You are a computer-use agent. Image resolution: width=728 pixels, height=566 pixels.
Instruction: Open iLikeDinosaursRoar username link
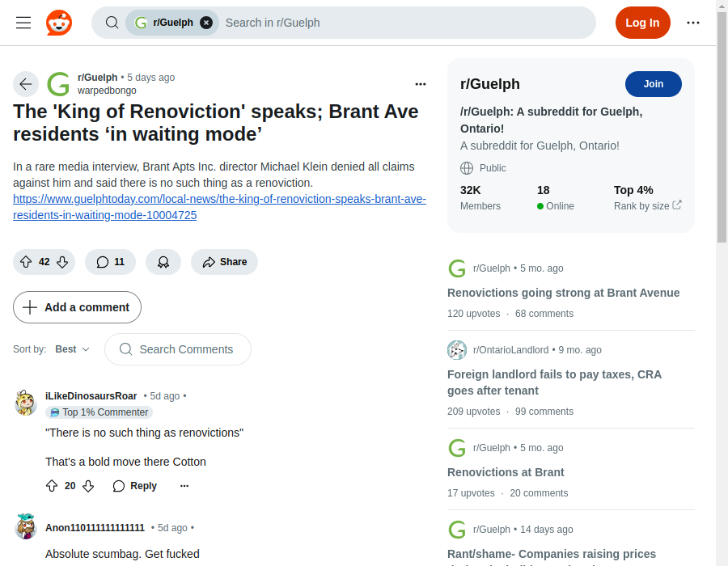(x=91, y=395)
